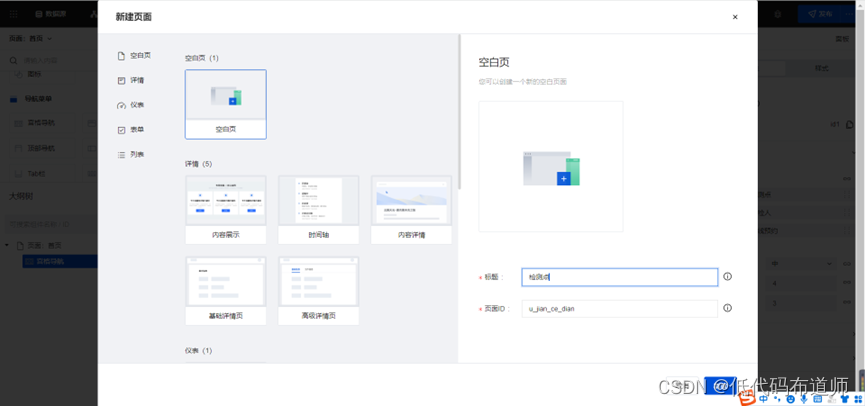Click into the 页面ID field with u_jian_ce_dian
This screenshot has height=406, width=865.
click(x=620, y=309)
